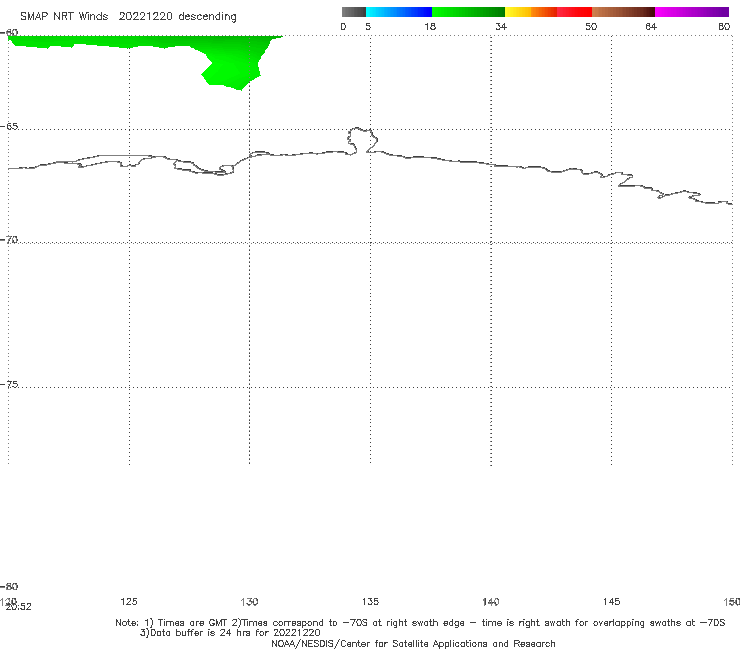Screen dimensions: 740x650
Task: Click the color scale label '34'
Action: coord(501,26)
